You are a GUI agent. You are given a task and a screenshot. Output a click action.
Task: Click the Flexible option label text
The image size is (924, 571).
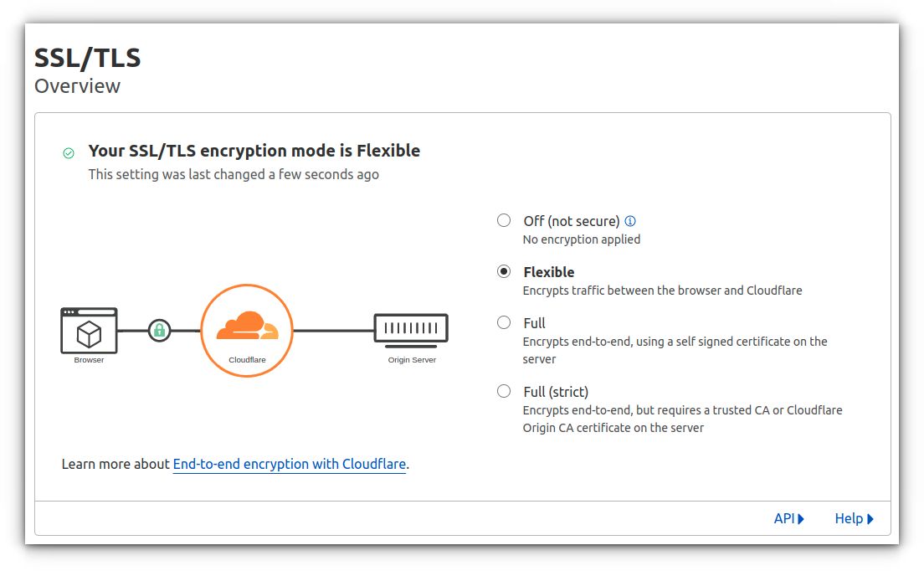549,272
